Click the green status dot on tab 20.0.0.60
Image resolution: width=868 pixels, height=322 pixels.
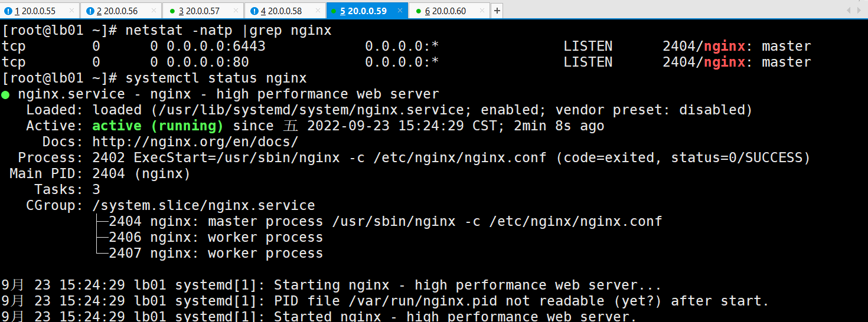pyautogui.click(x=417, y=11)
